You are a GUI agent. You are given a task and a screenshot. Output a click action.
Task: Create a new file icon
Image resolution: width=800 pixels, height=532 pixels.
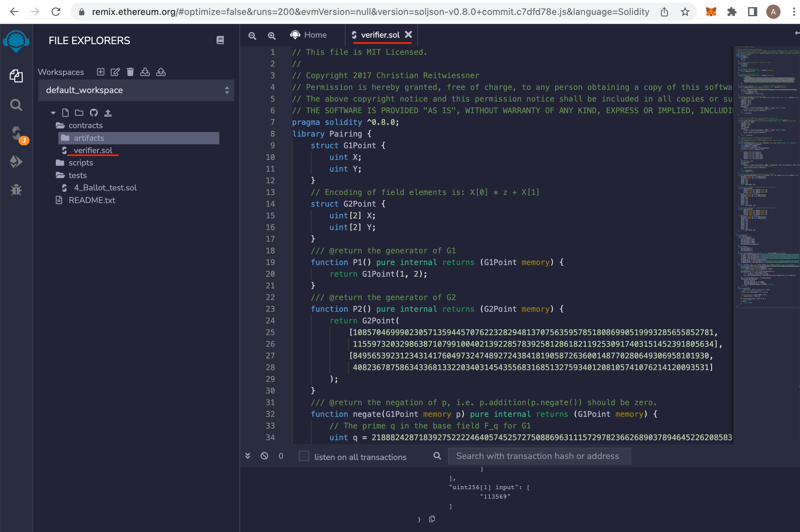(66, 113)
